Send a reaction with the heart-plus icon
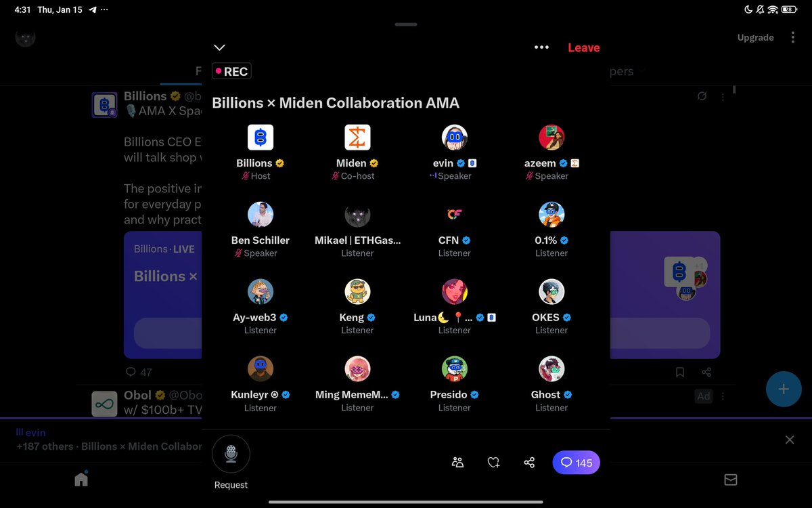The image size is (812, 508). click(493, 463)
